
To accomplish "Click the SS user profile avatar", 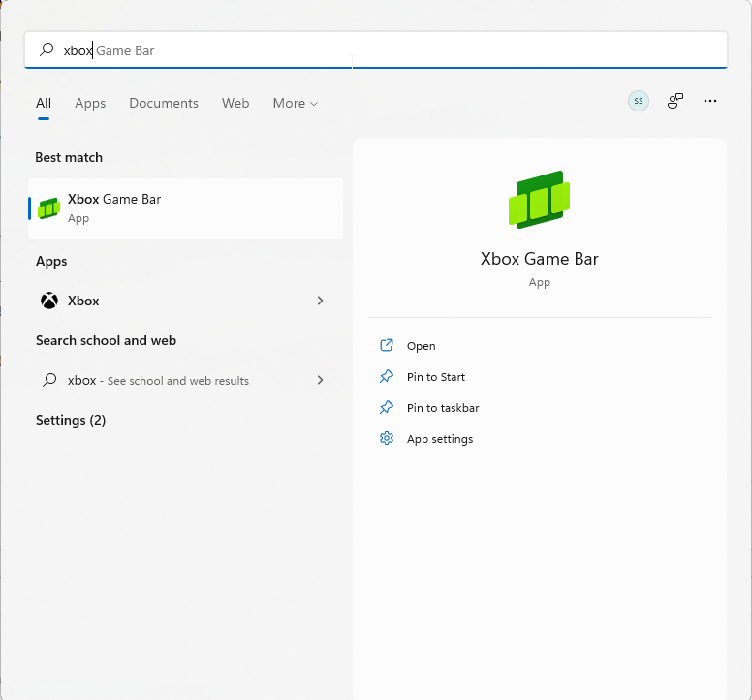I will (638, 101).
